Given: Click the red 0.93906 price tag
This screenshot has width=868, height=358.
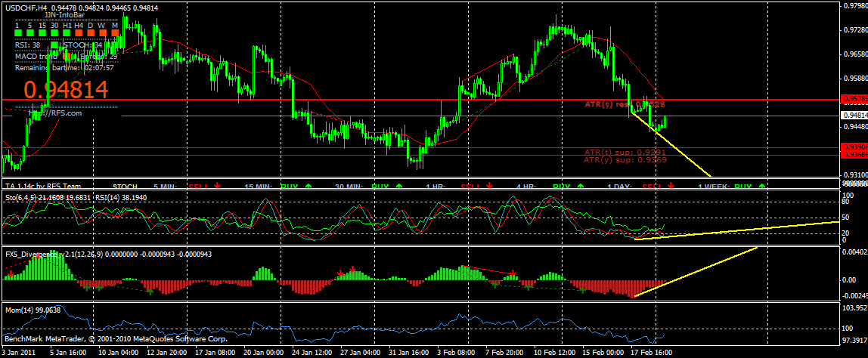Looking at the screenshot, I should [x=853, y=147].
